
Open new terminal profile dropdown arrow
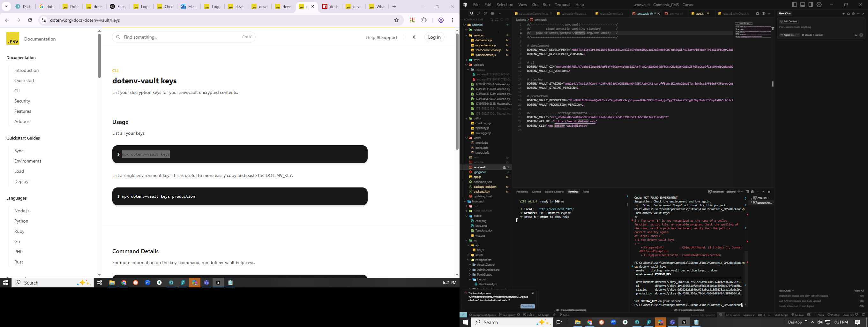tap(742, 192)
